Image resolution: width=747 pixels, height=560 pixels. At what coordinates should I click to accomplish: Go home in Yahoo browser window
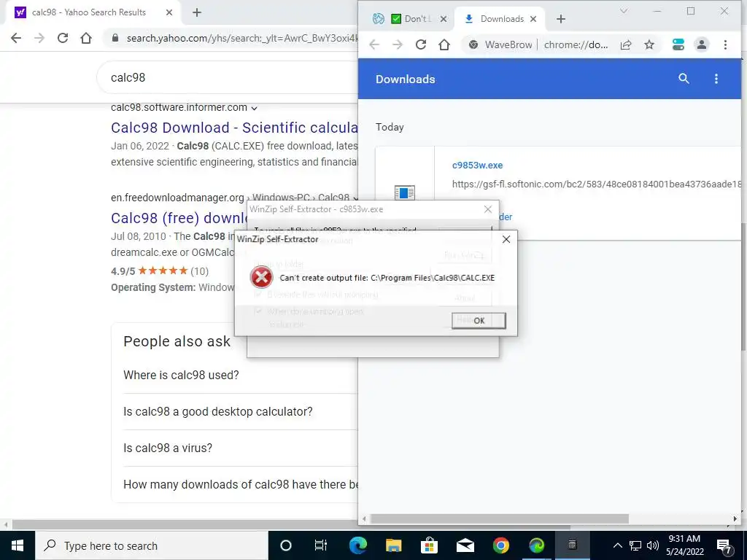[x=86, y=38]
